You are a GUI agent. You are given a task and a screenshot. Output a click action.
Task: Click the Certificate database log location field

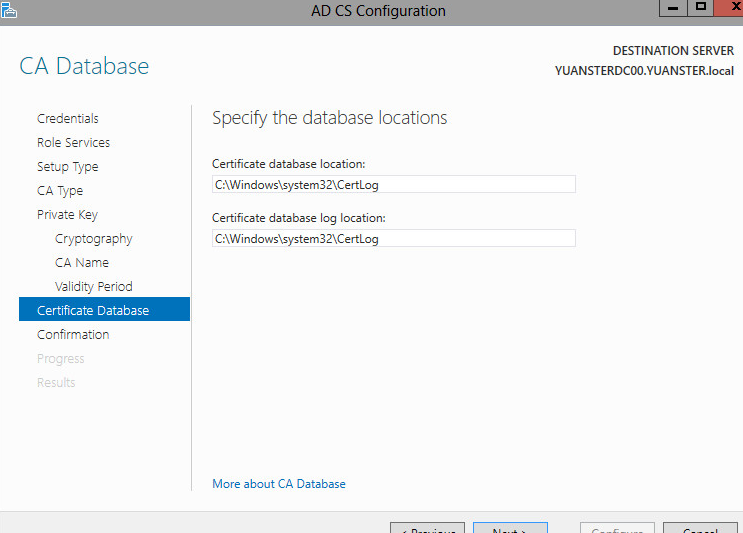pos(394,238)
